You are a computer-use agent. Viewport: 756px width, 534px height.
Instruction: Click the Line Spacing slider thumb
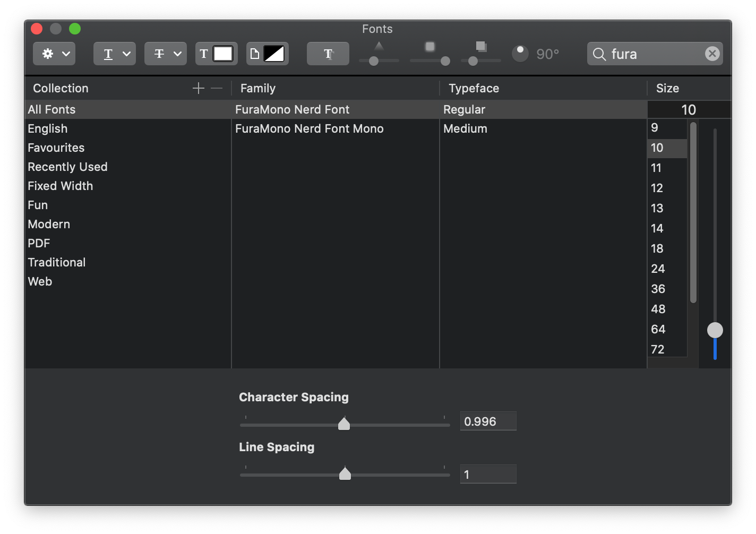[x=345, y=473]
